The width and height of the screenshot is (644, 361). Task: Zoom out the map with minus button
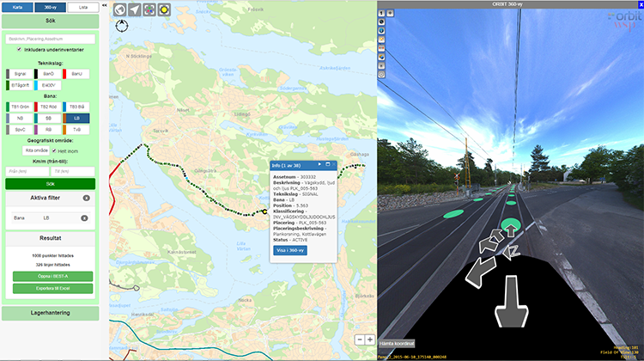point(359,340)
